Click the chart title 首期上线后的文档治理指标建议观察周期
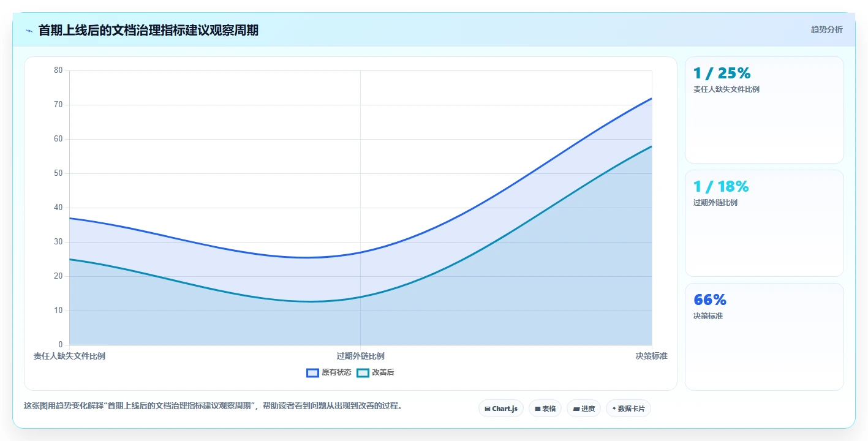868x441 pixels. click(148, 30)
